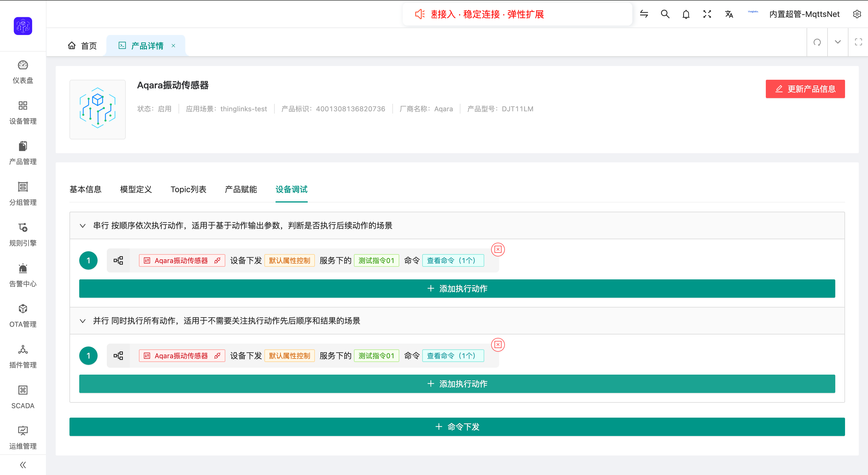
Task: Open 插件管理 in the sidebar
Action: coord(23,357)
